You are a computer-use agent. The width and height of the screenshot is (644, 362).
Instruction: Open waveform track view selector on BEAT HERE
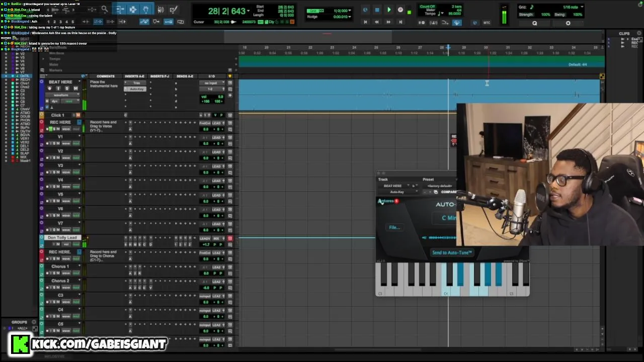point(63,95)
